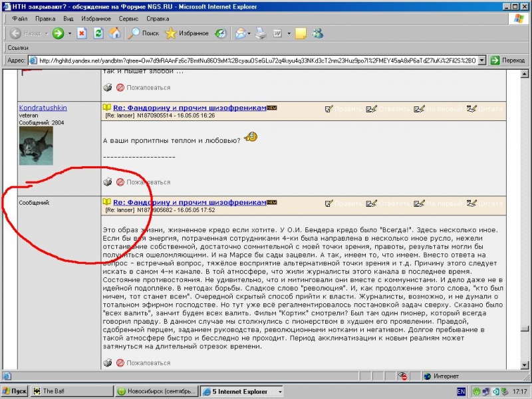Go to the Home page icon
Screen dimensions: 532x399
114,33
